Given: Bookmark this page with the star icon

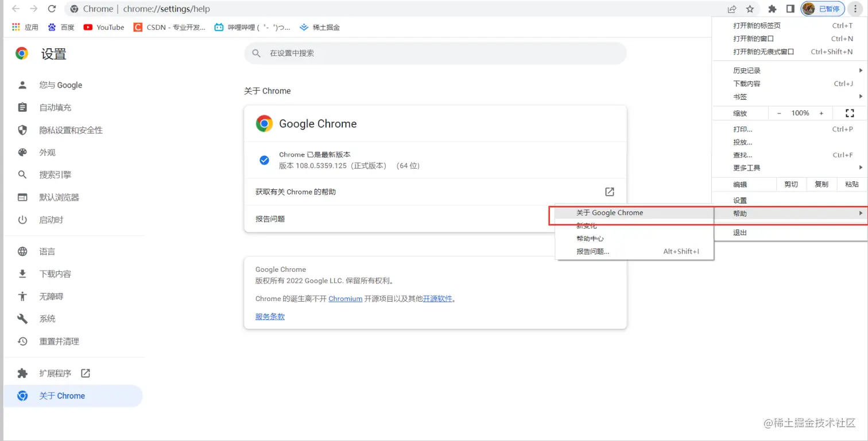Looking at the screenshot, I should coord(750,9).
